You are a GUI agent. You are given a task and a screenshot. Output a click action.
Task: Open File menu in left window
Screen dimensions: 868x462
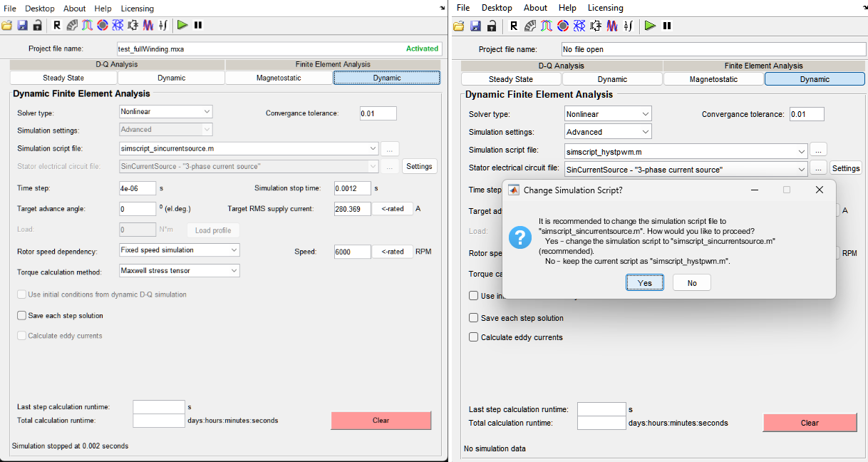pyautogui.click(x=11, y=9)
